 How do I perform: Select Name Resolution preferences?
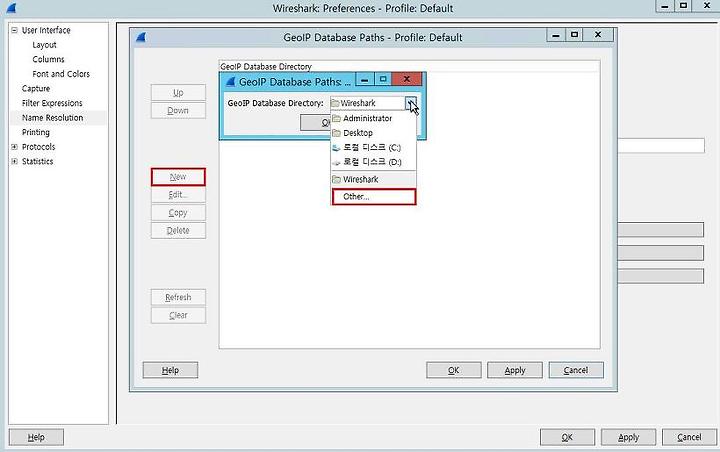(52, 118)
